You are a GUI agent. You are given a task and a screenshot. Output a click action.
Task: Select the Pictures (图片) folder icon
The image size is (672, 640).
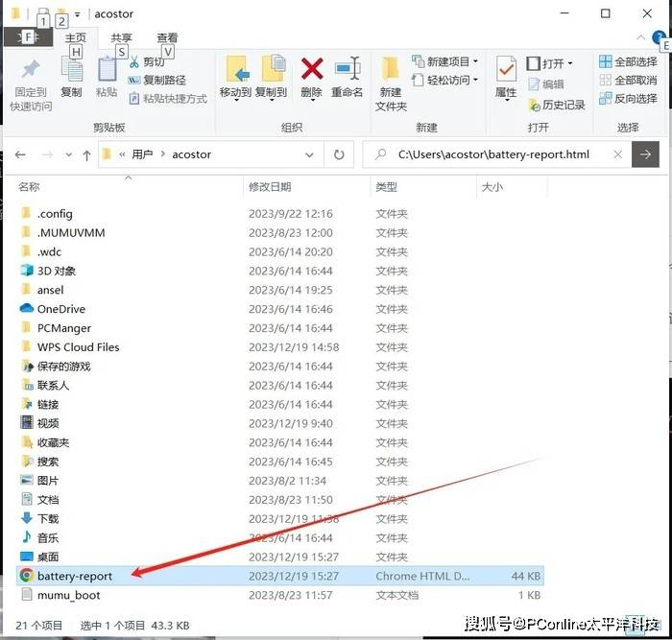27,480
